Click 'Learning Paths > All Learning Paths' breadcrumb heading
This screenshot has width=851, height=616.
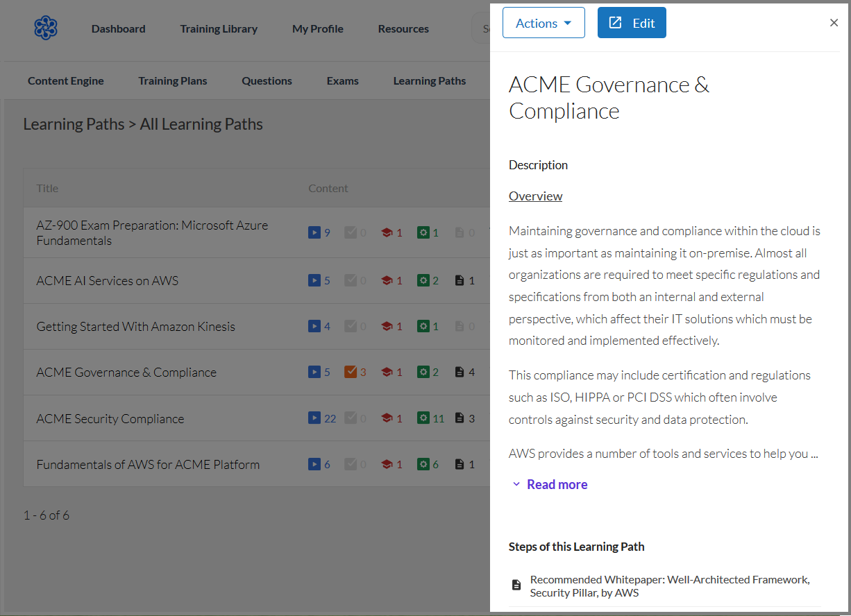click(x=143, y=124)
